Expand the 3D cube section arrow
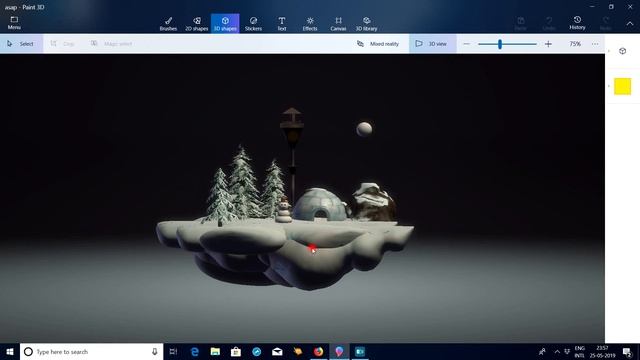This screenshot has width=640, height=360. click(x=609, y=51)
